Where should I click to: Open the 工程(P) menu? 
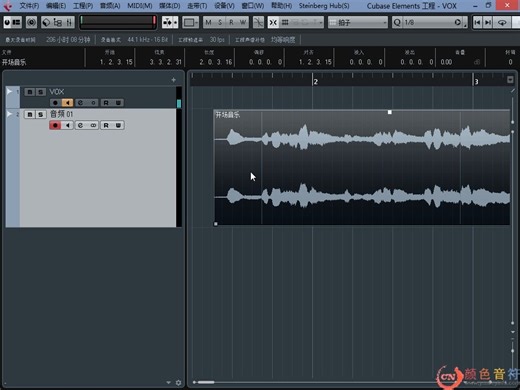pyautogui.click(x=83, y=6)
